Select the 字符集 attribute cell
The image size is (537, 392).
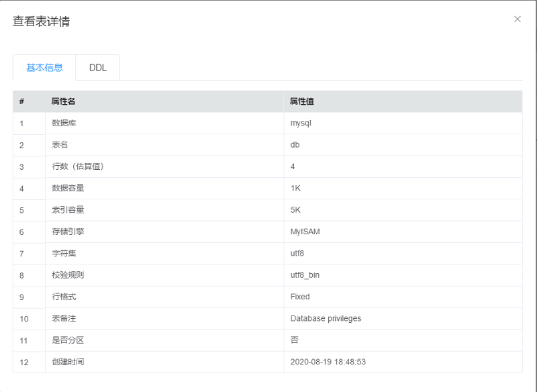[164, 253]
